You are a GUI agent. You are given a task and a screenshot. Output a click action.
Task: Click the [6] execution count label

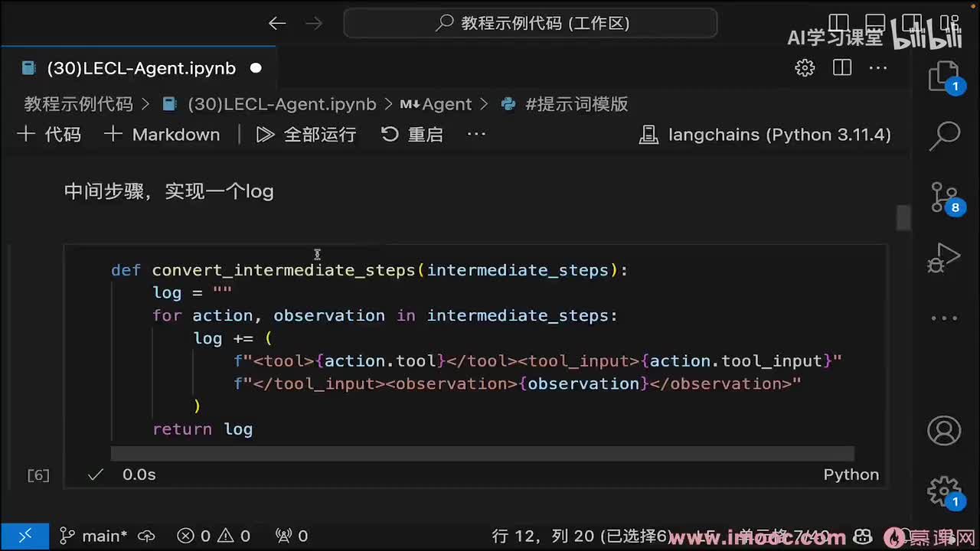point(38,475)
